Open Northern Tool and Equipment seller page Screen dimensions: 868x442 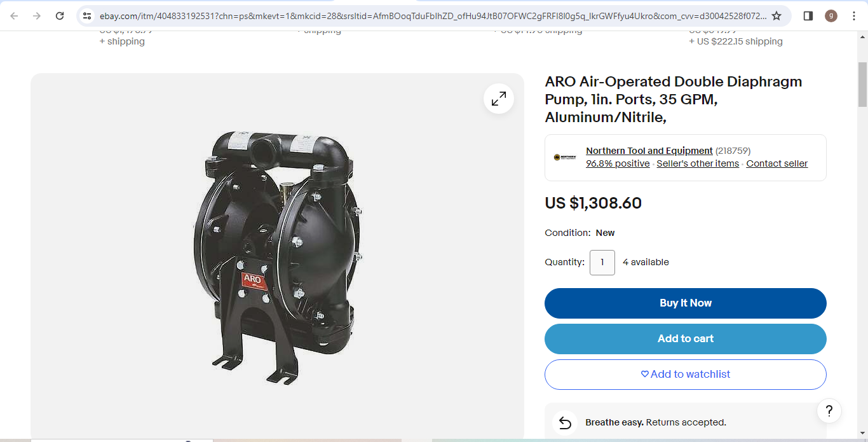[x=649, y=151]
